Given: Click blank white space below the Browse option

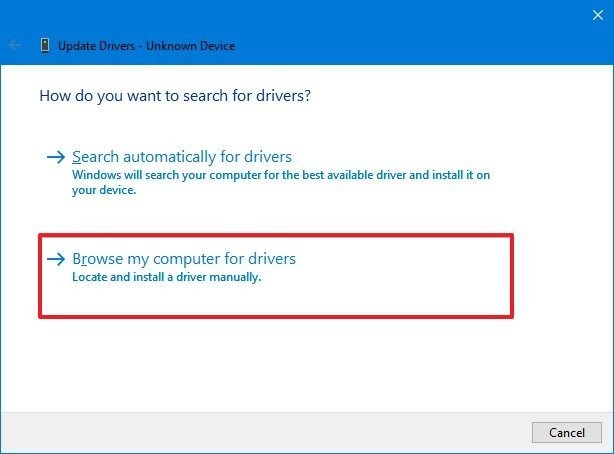Looking at the screenshot, I should pyautogui.click(x=300, y=365).
